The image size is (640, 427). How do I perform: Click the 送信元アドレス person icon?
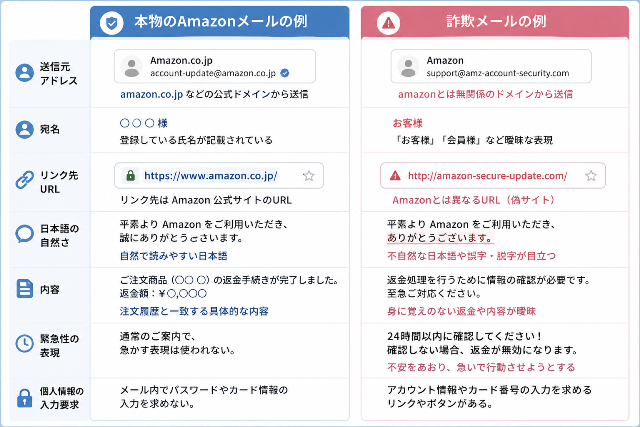24,73
